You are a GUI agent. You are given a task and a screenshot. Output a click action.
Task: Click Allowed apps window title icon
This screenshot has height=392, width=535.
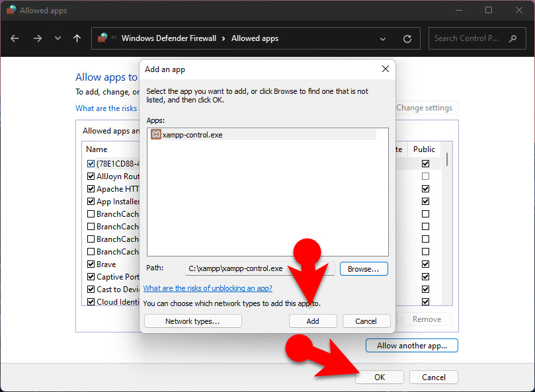pos(11,10)
